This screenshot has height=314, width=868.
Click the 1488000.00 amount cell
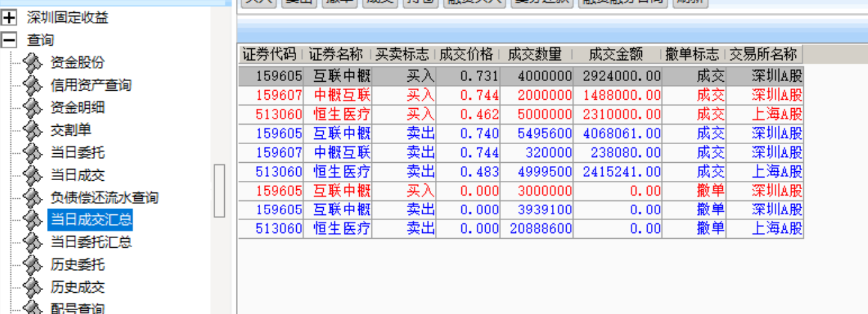click(617, 95)
